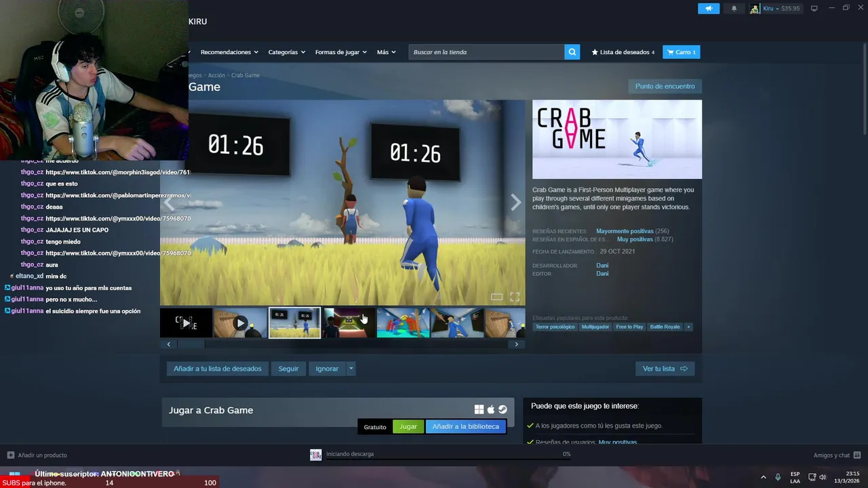Show previous screenshot with left arrow overlay
This screenshot has width=868, height=488.
(x=169, y=203)
